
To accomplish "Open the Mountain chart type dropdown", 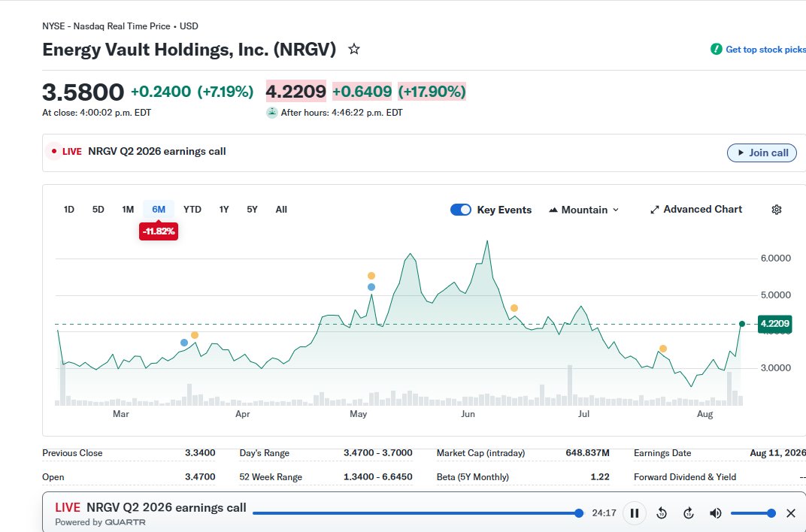I will [x=584, y=210].
